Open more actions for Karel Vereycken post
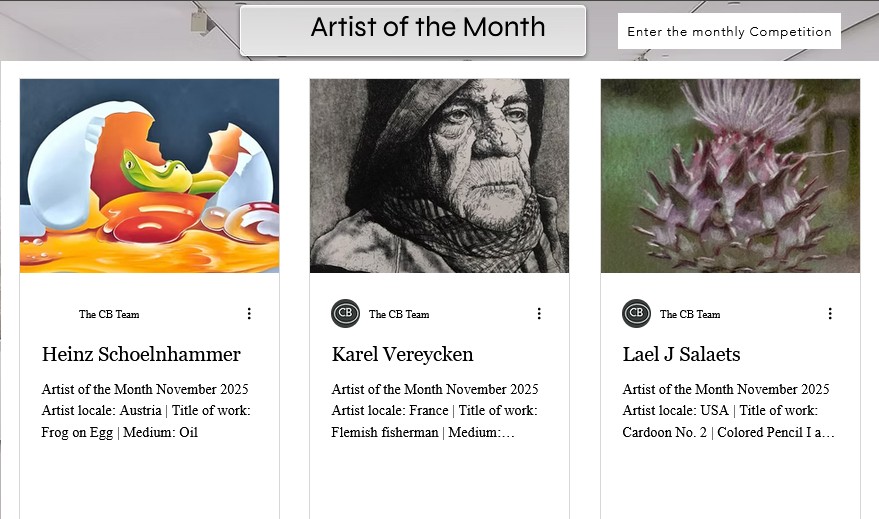Image resolution: width=879 pixels, height=519 pixels. click(x=539, y=314)
